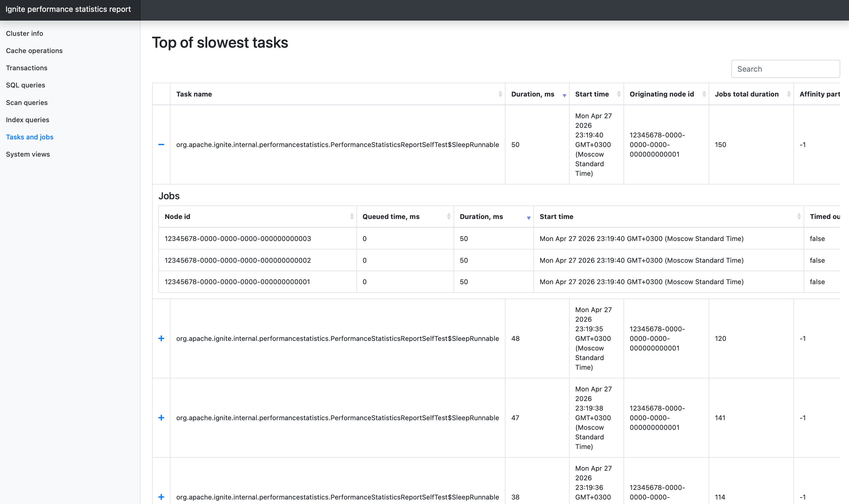This screenshot has width=849, height=504.
Task: Sort Jobs table by Start time
Action: 668,217
